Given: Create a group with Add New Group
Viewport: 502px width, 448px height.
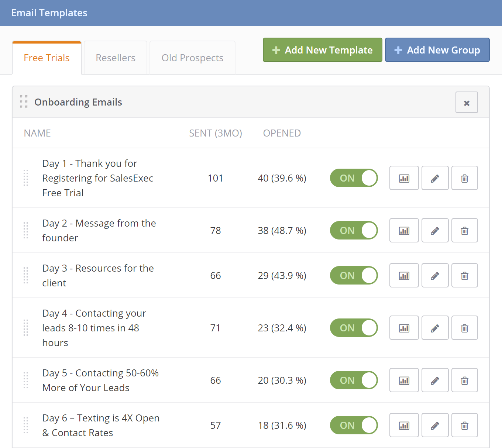Looking at the screenshot, I should pyautogui.click(x=437, y=50).
